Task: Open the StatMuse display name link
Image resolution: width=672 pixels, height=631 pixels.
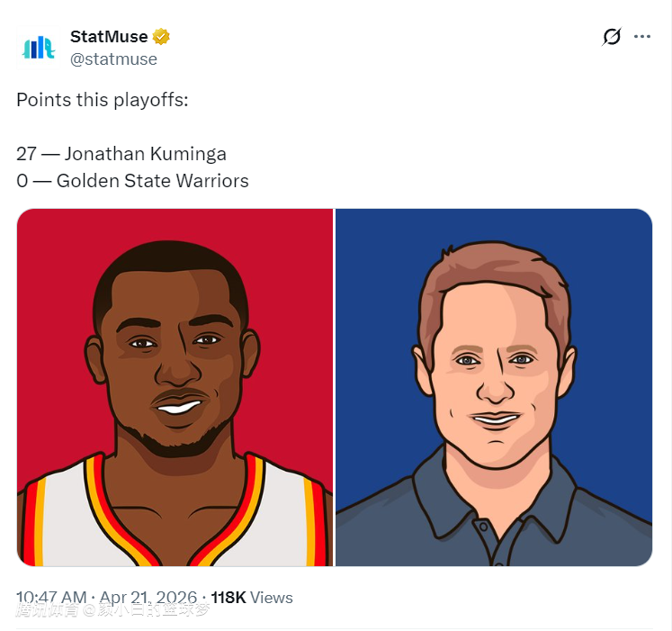Action: point(110,37)
